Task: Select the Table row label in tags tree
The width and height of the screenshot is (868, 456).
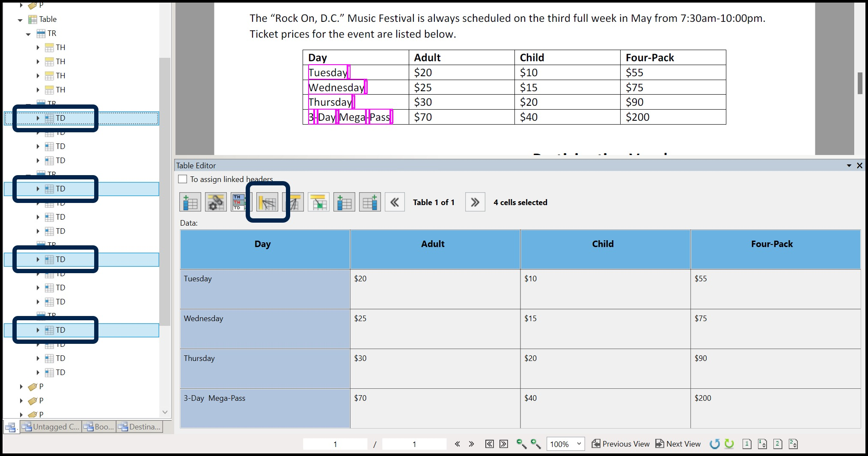Action: tap(48, 19)
